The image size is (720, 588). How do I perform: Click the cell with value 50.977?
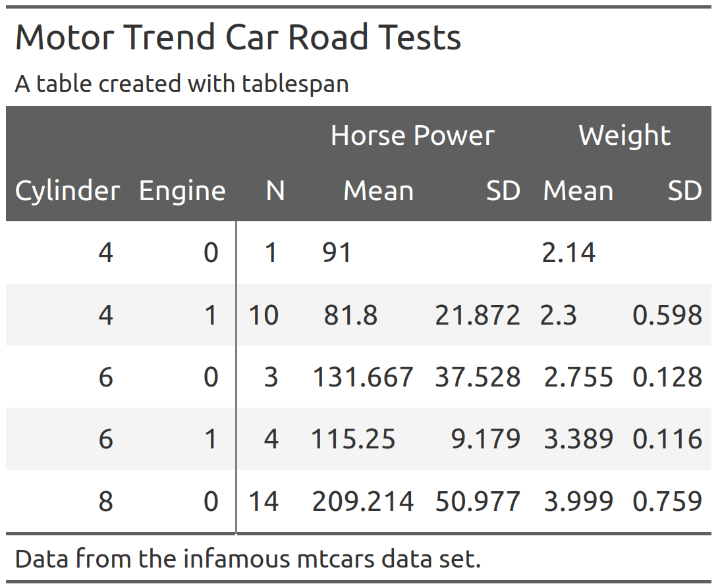(478, 502)
